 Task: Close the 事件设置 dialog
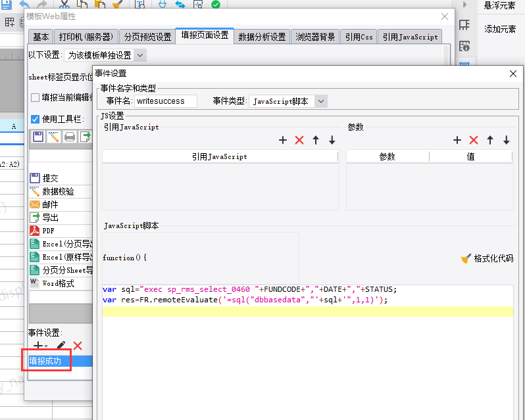click(x=513, y=74)
